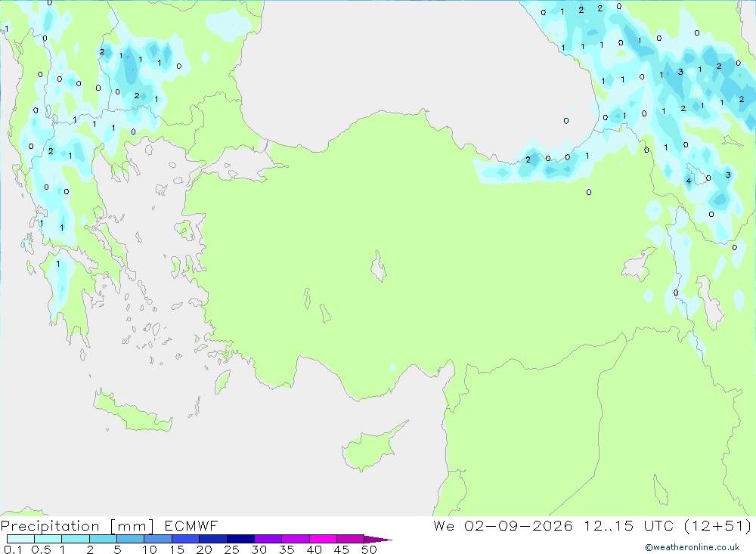Click the 12..15 UTC time label
756x554 pixels.
click(x=628, y=525)
